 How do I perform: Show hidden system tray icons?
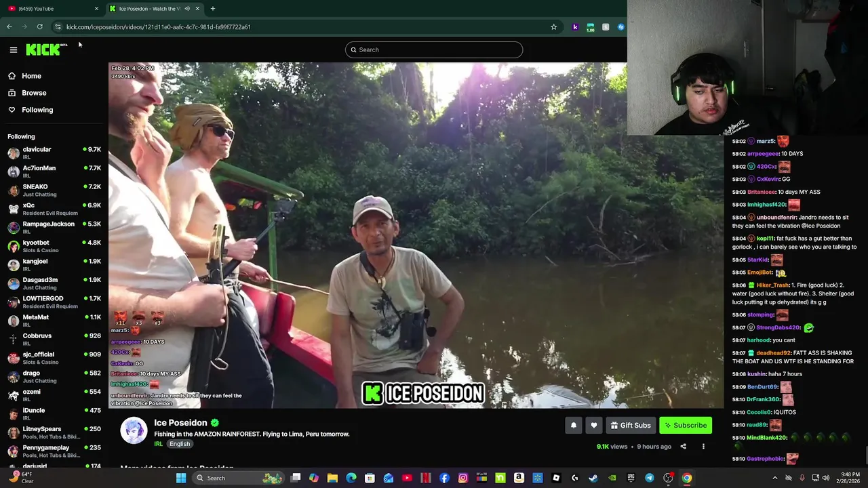point(775,478)
